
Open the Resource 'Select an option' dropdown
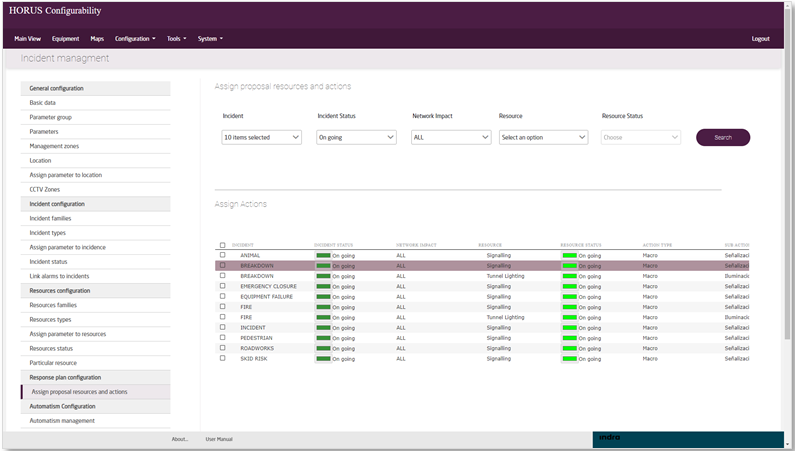pos(544,137)
